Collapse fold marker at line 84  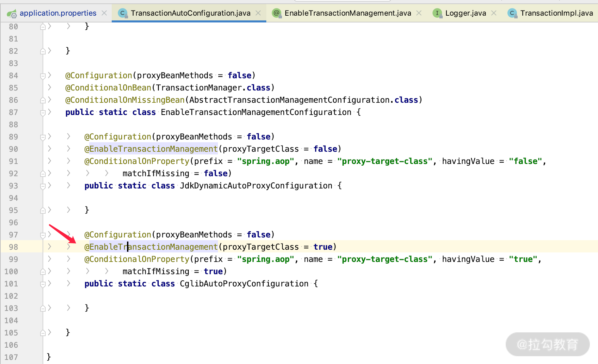(43, 76)
